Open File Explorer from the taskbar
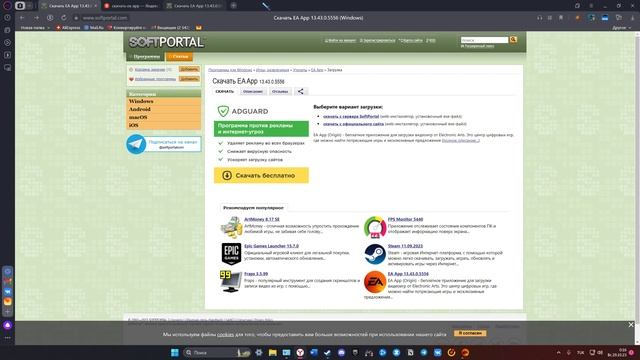640x360 pixels. [273, 353]
